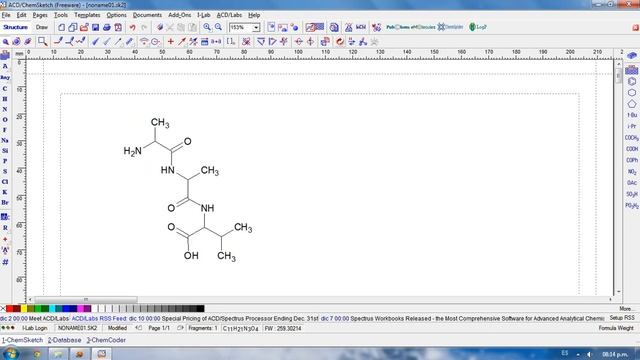Select the Reaction Arrow tool
Viewport: 640px width, 360px height.
click(x=182, y=41)
